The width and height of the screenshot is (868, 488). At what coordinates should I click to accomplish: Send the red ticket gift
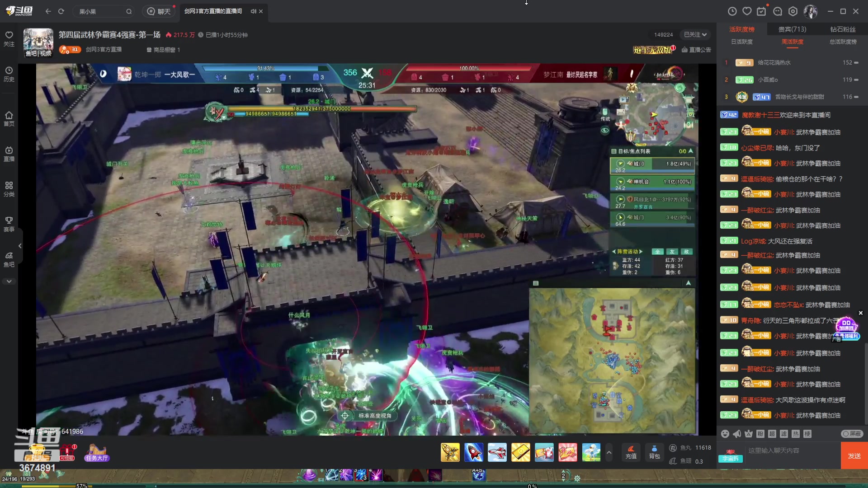(568, 452)
